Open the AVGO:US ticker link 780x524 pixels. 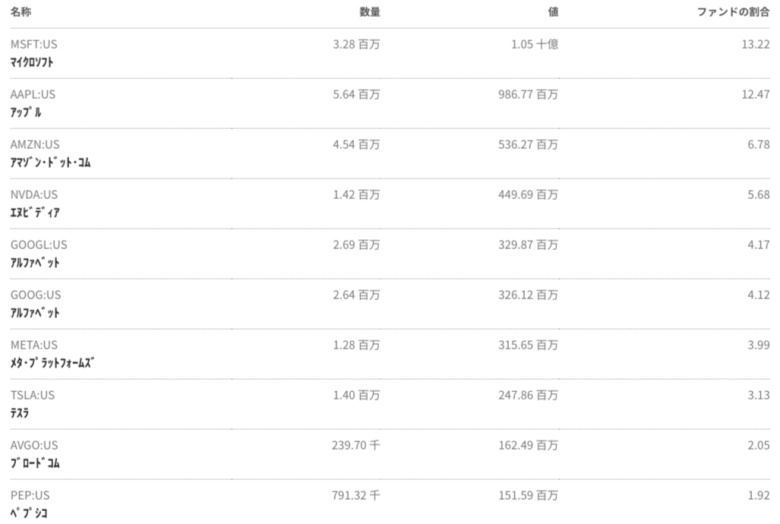(34, 445)
